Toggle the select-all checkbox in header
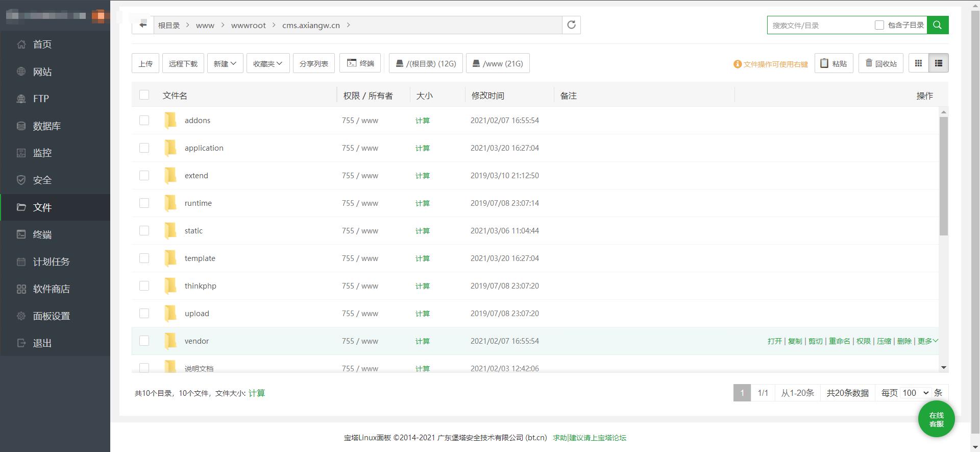Image resolution: width=980 pixels, height=452 pixels. click(x=144, y=95)
